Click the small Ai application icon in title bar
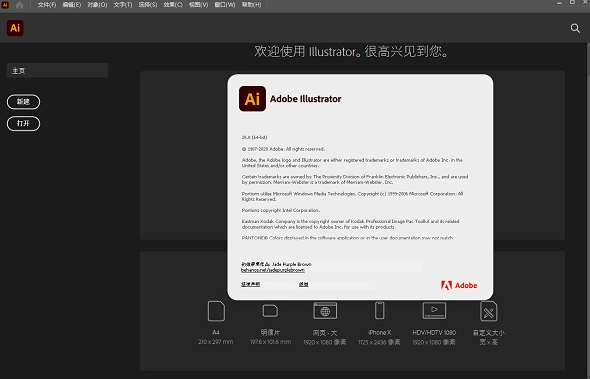590x379 pixels. point(5,5)
